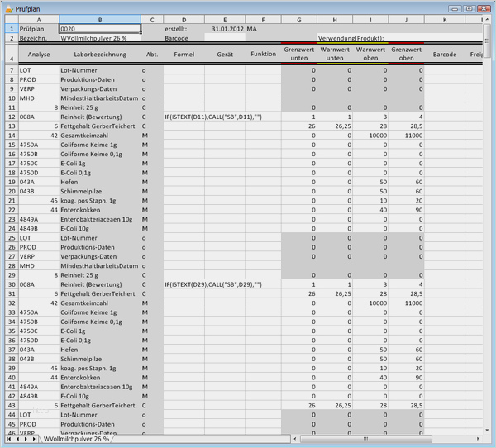Click the date cell 31.01.2012
This screenshot has height=448, width=496.
[225, 29]
